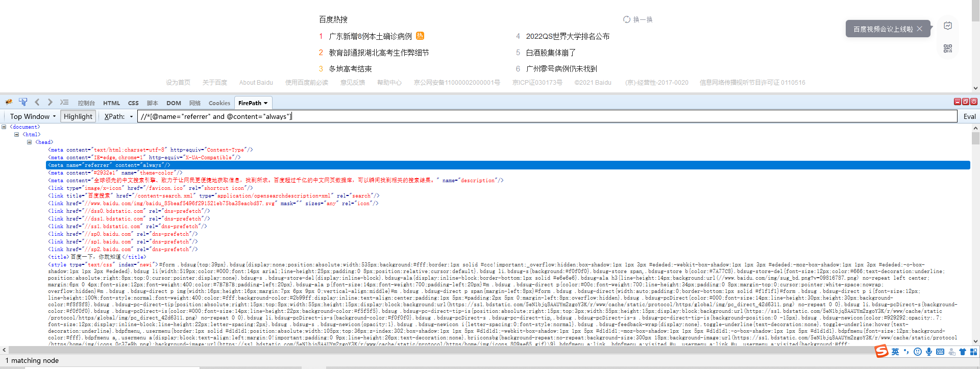Select the link favicon.ico node
The width and height of the screenshot is (980, 369).
[x=151, y=188]
